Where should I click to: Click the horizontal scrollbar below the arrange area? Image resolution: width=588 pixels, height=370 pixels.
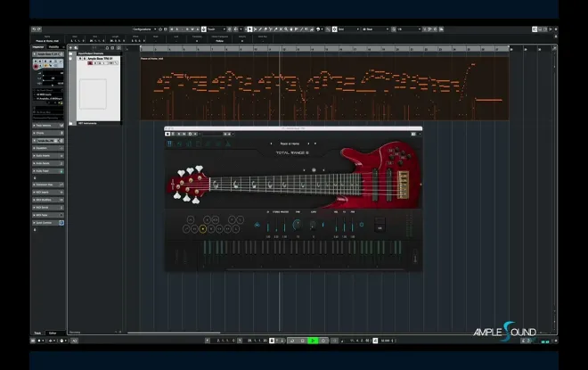[x=174, y=333]
